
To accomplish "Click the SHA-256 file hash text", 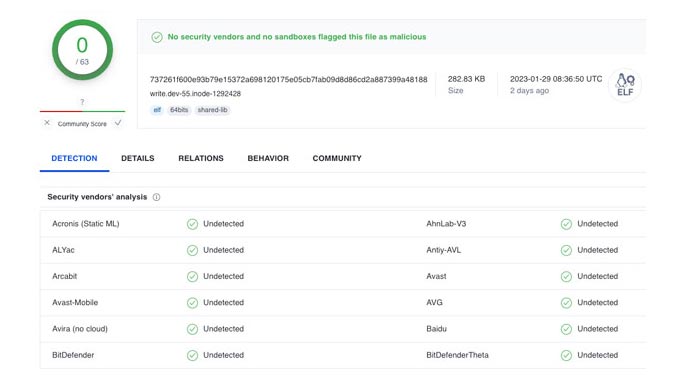I will [288, 79].
